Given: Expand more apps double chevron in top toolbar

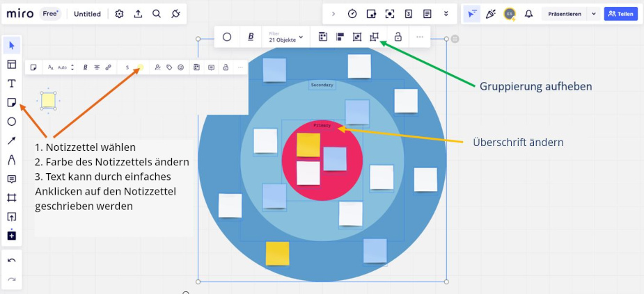Looking at the screenshot, I should tap(446, 14).
